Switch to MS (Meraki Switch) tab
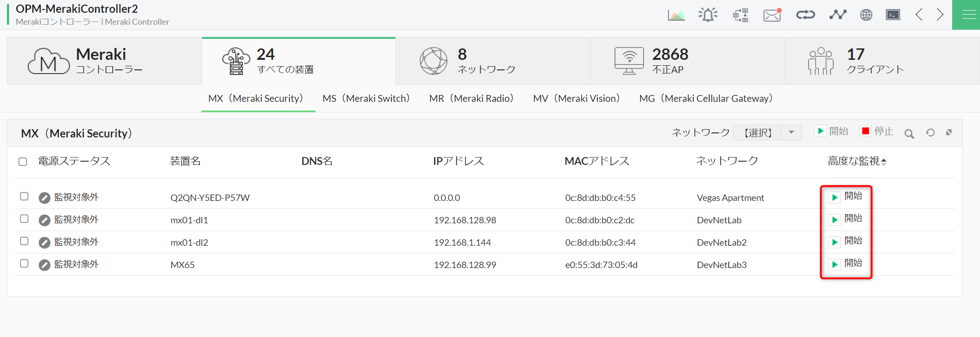 tap(367, 98)
